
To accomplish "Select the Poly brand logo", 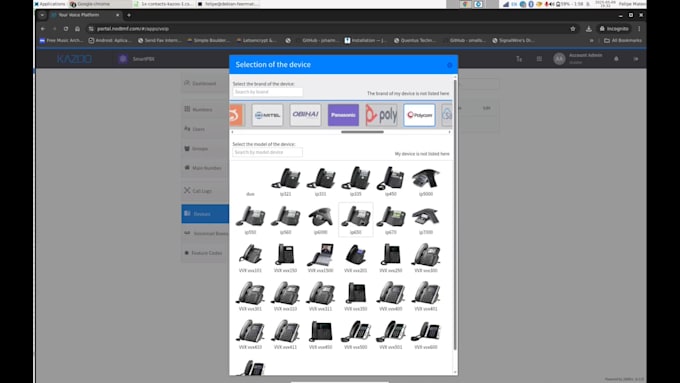I will click(x=381, y=115).
